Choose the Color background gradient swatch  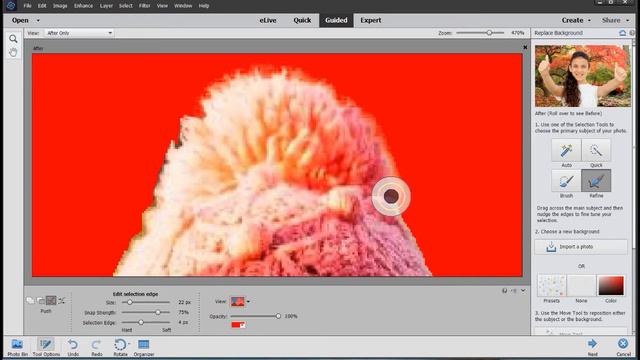pyautogui.click(x=611, y=285)
